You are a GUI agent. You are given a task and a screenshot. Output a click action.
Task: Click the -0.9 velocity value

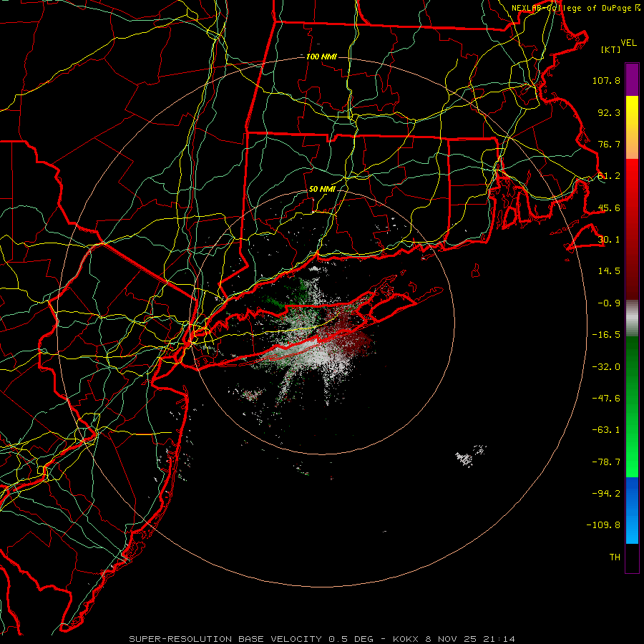pos(609,303)
